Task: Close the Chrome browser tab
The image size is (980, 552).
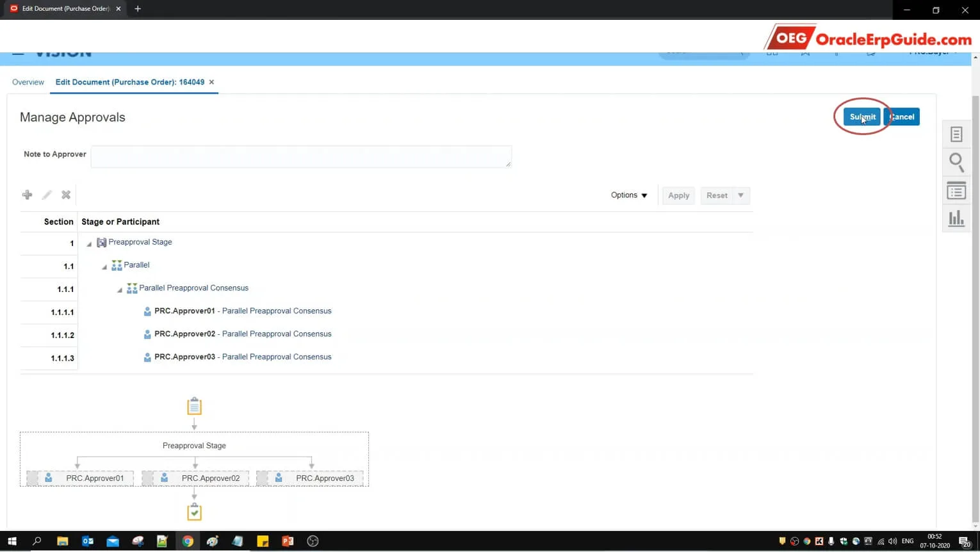Action: point(118,9)
